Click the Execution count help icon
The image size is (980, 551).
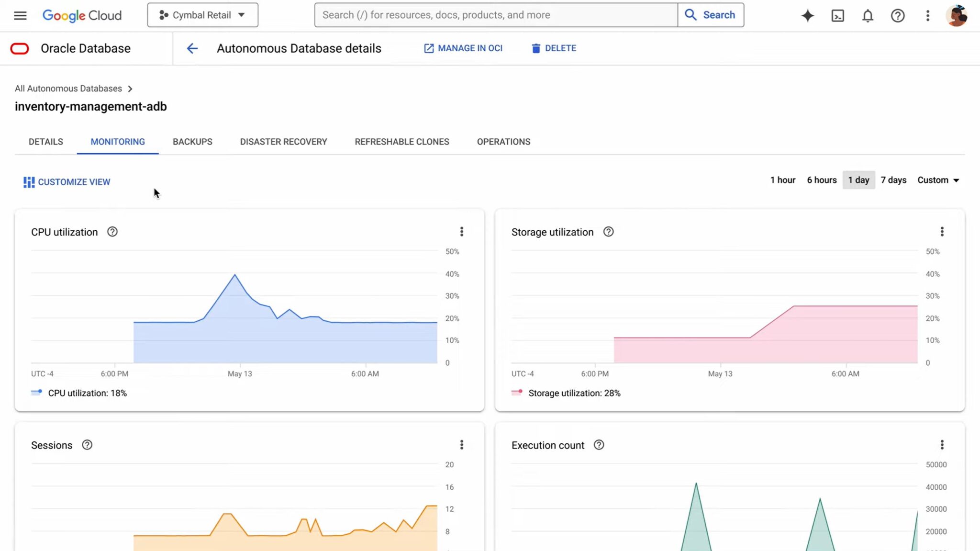598,445
